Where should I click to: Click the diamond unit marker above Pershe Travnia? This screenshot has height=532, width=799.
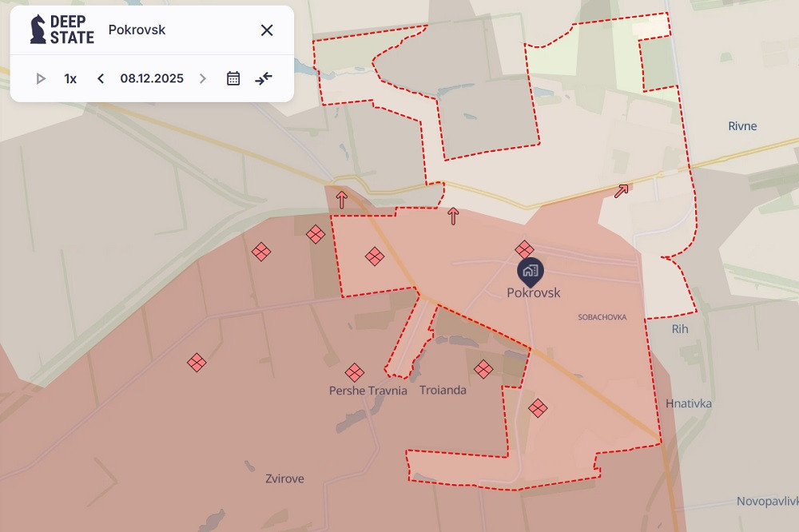tap(355, 372)
